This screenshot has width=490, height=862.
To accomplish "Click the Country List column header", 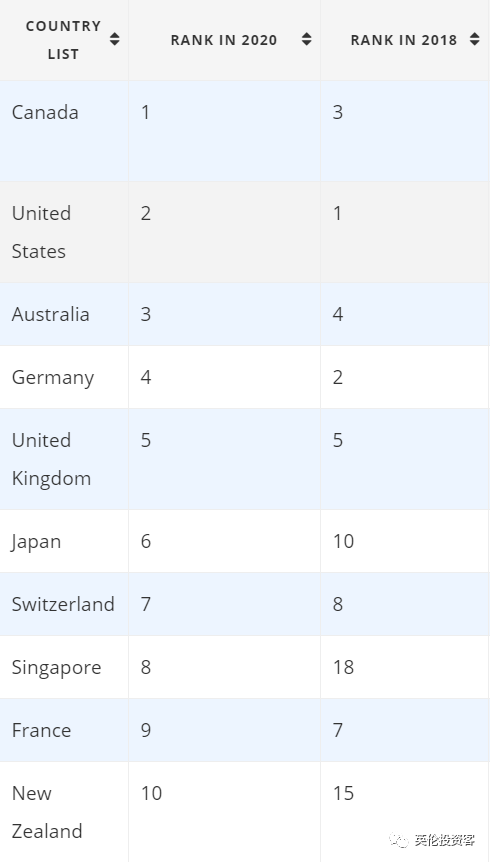I will [64, 40].
